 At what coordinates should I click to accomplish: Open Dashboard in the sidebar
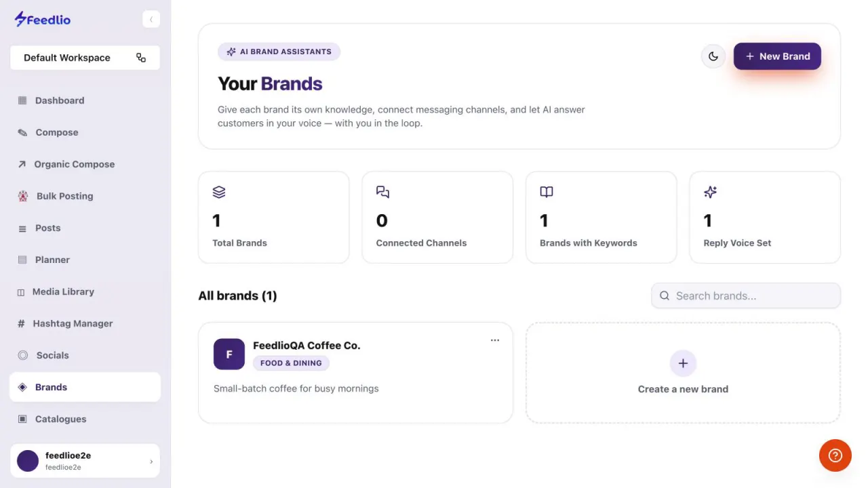pyautogui.click(x=85, y=100)
